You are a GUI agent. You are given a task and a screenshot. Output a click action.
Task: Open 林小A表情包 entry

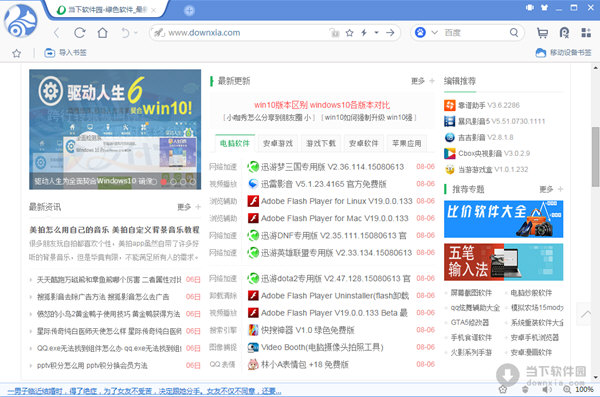305,364
